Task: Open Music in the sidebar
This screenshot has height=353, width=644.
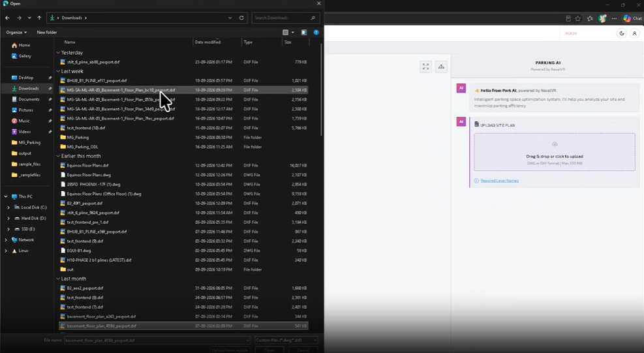Action: pos(24,121)
